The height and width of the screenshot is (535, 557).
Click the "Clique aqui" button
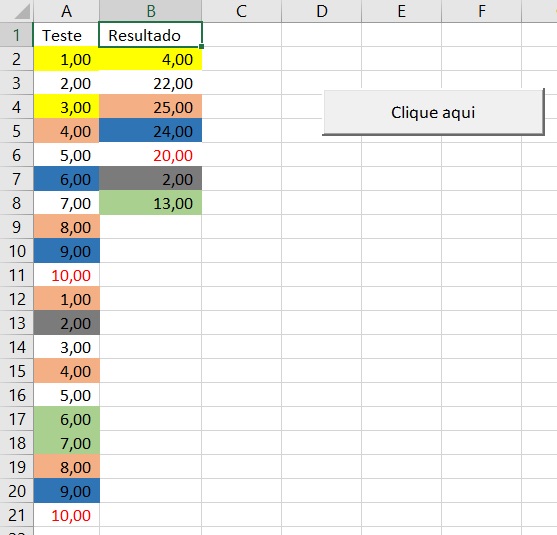point(433,112)
